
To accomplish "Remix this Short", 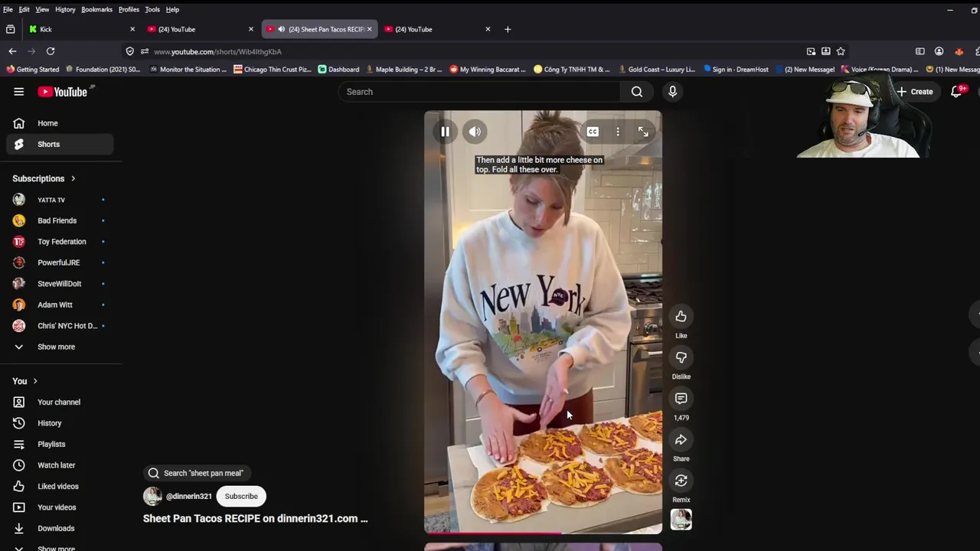I will (681, 481).
